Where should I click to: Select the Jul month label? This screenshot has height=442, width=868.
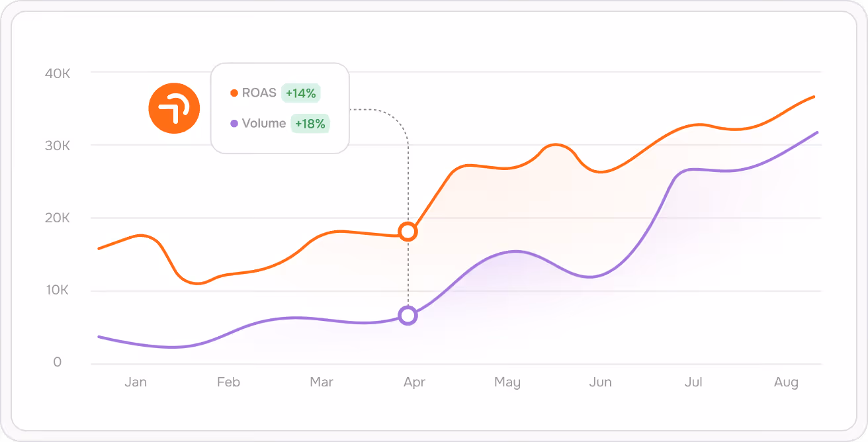[x=693, y=382]
